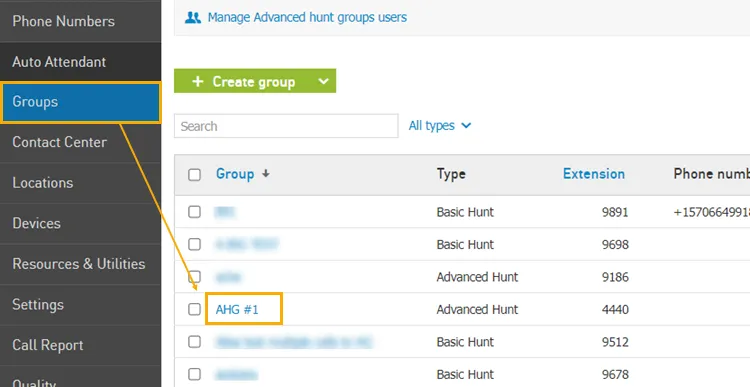The width and height of the screenshot is (750, 387).
Task: Tick the select-all checkbox in table header
Action: pyautogui.click(x=194, y=175)
